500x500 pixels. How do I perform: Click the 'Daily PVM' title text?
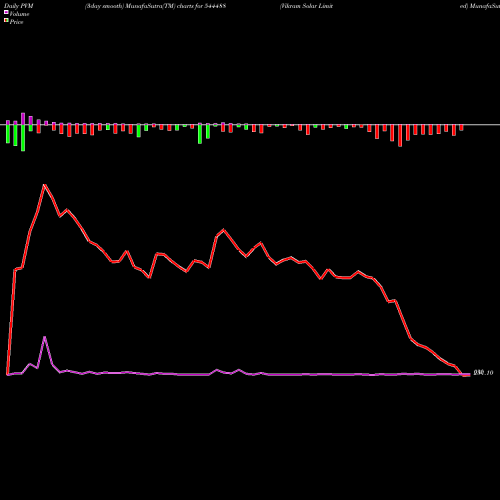click(x=19, y=6)
